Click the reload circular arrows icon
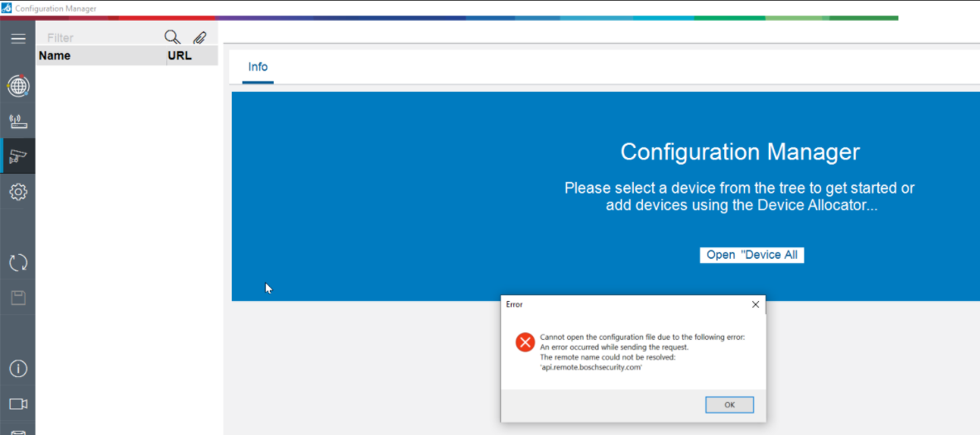980x435 pixels. point(18,262)
